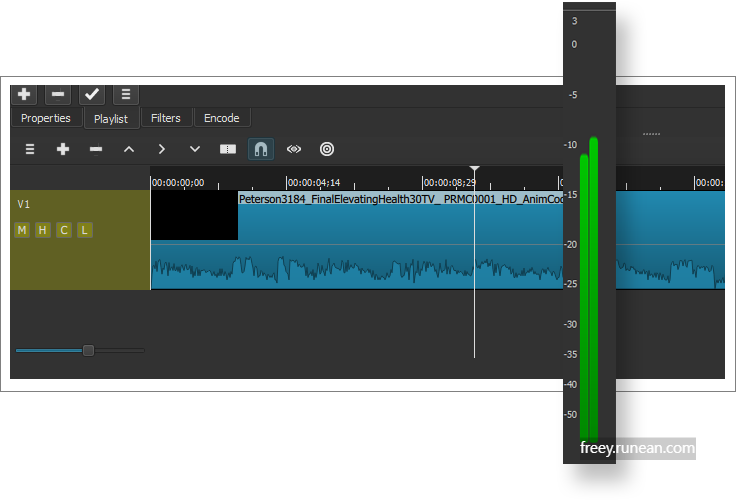736x500 pixels.
Task: Toggle Lock (L) on track V1
Action: pos(84,230)
